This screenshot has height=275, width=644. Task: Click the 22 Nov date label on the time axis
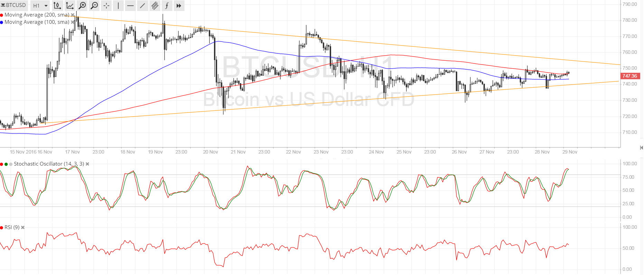[293, 152]
